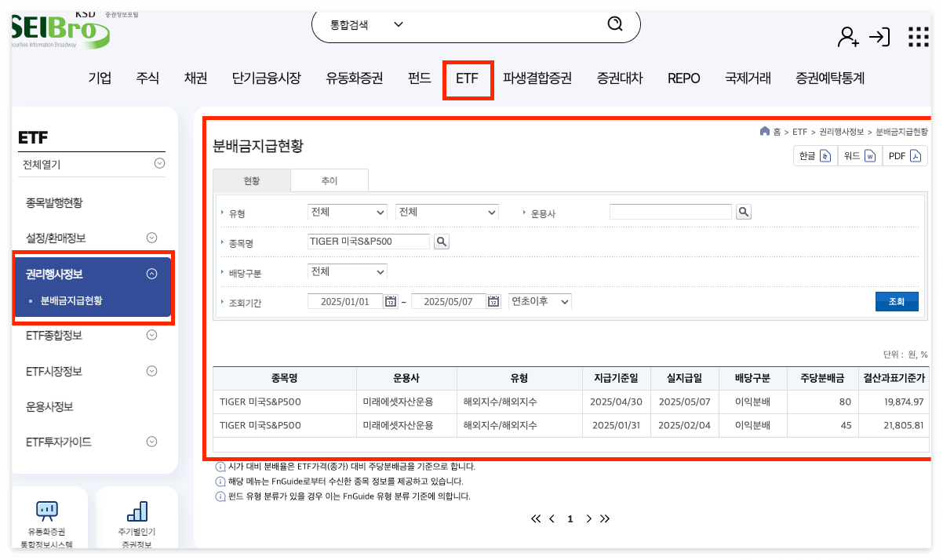Screen dimensions: 943x560
Task: Open 주기별인기 증권정보 chart icon
Action: pos(137,512)
